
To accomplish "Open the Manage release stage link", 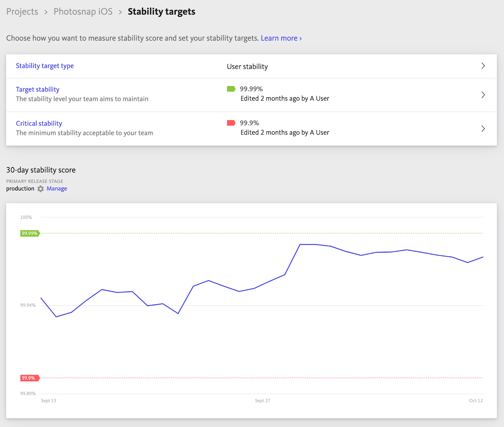I will point(57,189).
